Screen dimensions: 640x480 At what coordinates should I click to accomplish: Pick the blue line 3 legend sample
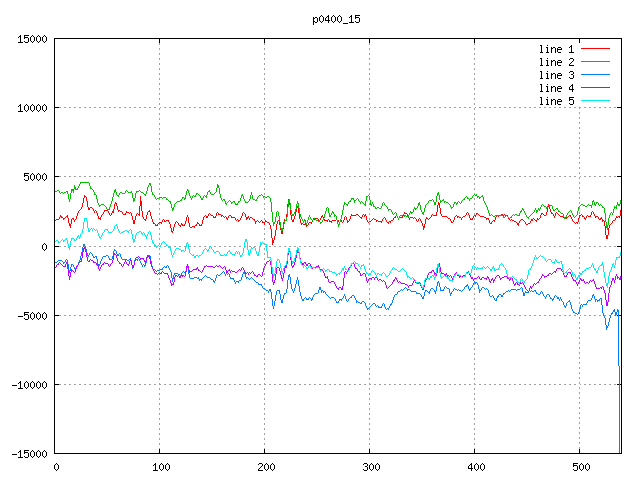[595, 75]
